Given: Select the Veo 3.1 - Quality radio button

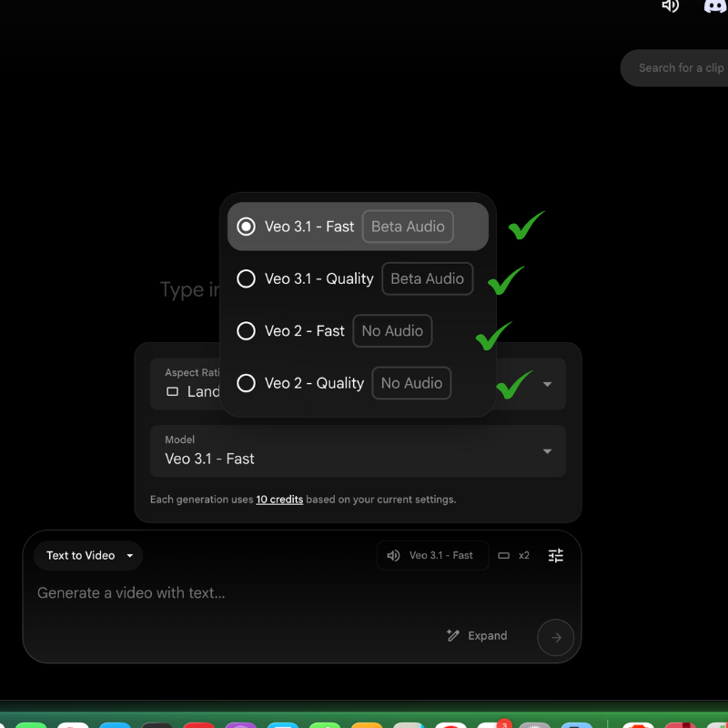Looking at the screenshot, I should click(246, 278).
